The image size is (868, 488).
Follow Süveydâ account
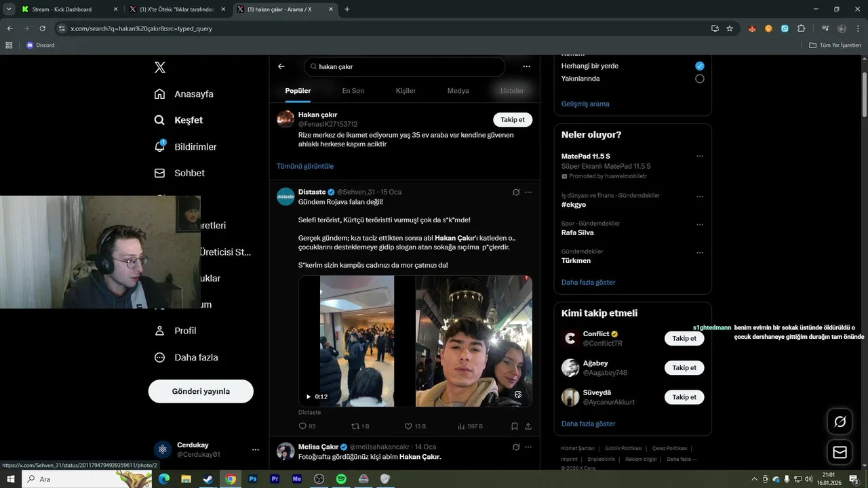[x=684, y=397]
